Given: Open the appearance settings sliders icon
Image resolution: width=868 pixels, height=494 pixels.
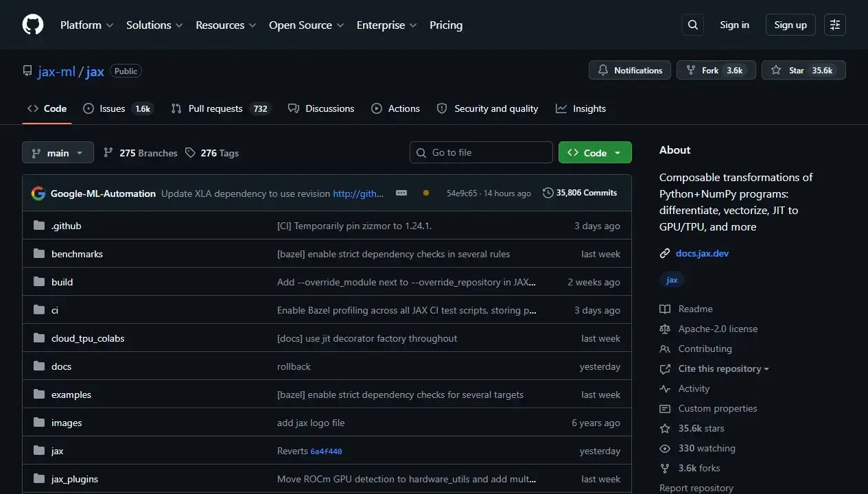Looking at the screenshot, I should (x=835, y=25).
